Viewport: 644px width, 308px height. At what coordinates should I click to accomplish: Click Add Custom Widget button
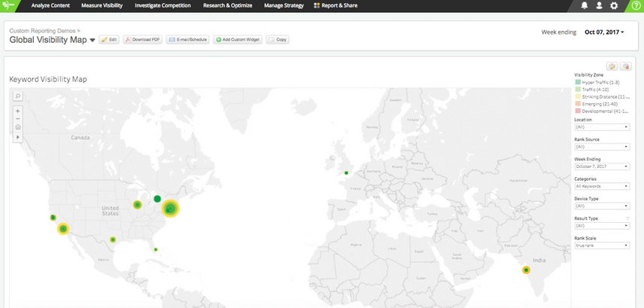pos(238,40)
